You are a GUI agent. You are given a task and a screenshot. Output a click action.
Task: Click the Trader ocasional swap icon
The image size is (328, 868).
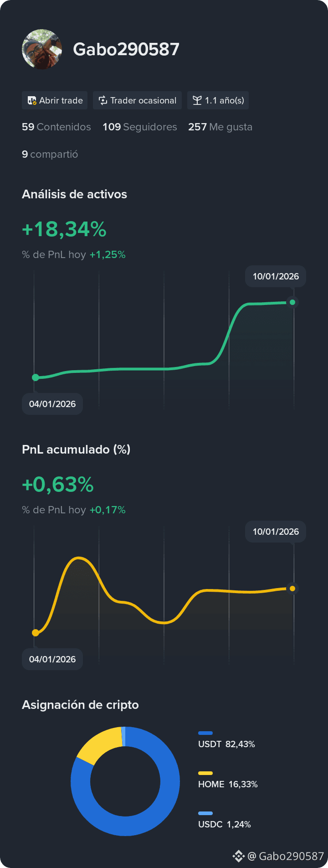tap(103, 100)
